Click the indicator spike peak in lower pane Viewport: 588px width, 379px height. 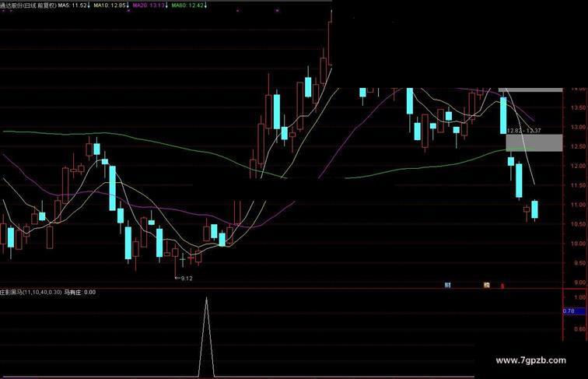point(206,298)
